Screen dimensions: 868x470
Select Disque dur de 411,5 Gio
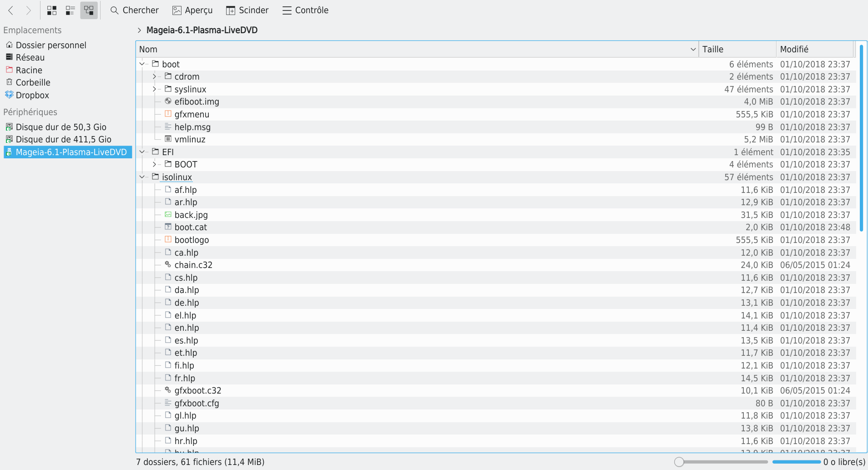[63, 139]
